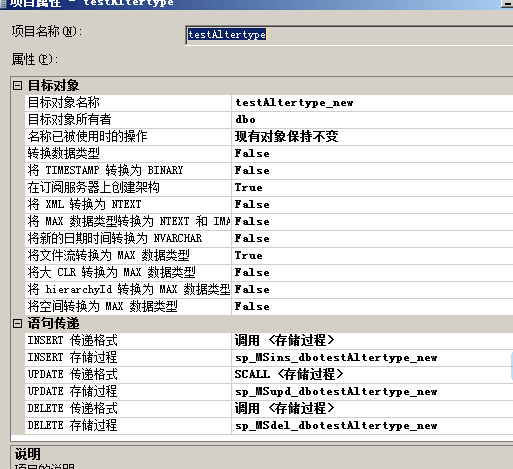Collapse the 语句传递 section
This screenshot has height=469, width=513.
click(17, 324)
